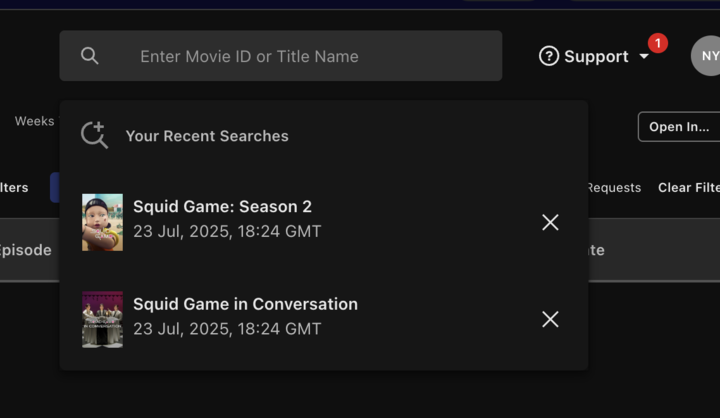Click the Recent Searches magnifier icon
This screenshot has width=720, height=418.
94,135
